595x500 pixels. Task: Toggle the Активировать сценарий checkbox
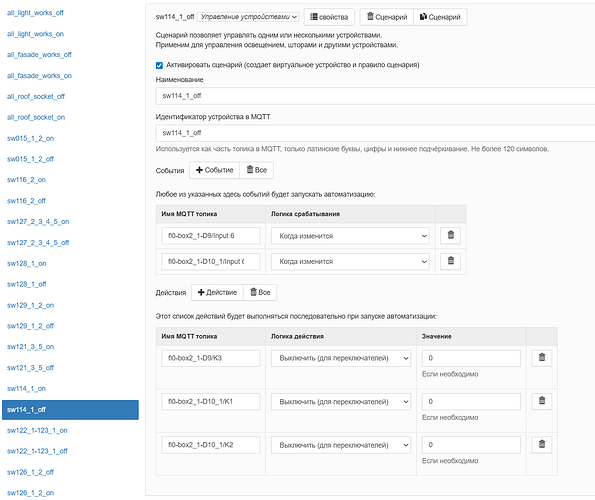tap(159, 65)
